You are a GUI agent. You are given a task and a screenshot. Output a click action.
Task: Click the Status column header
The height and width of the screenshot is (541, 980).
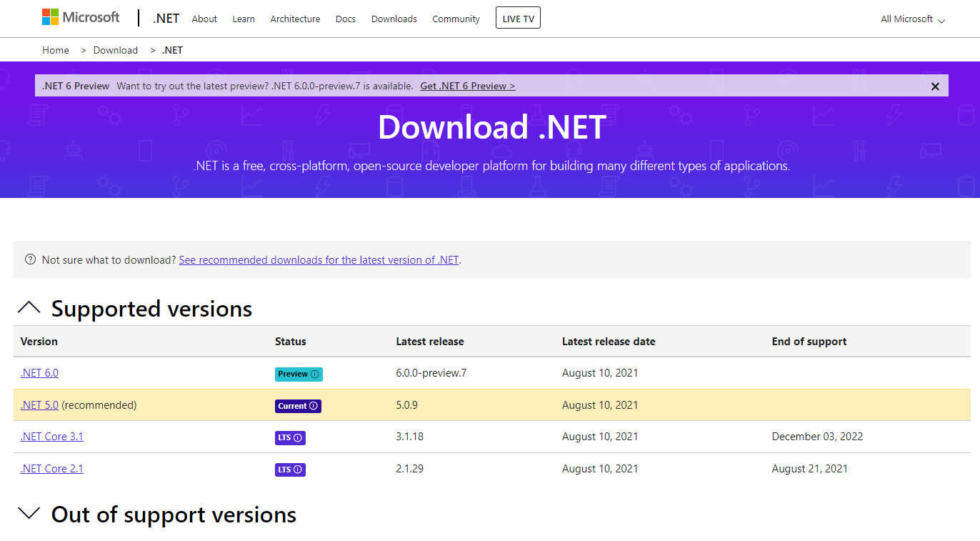click(291, 342)
